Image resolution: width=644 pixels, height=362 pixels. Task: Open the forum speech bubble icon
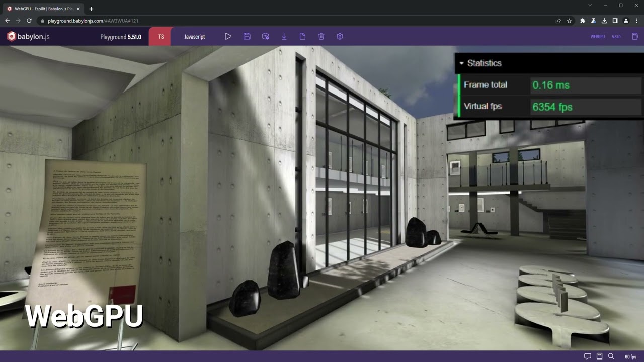tap(587, 356)
